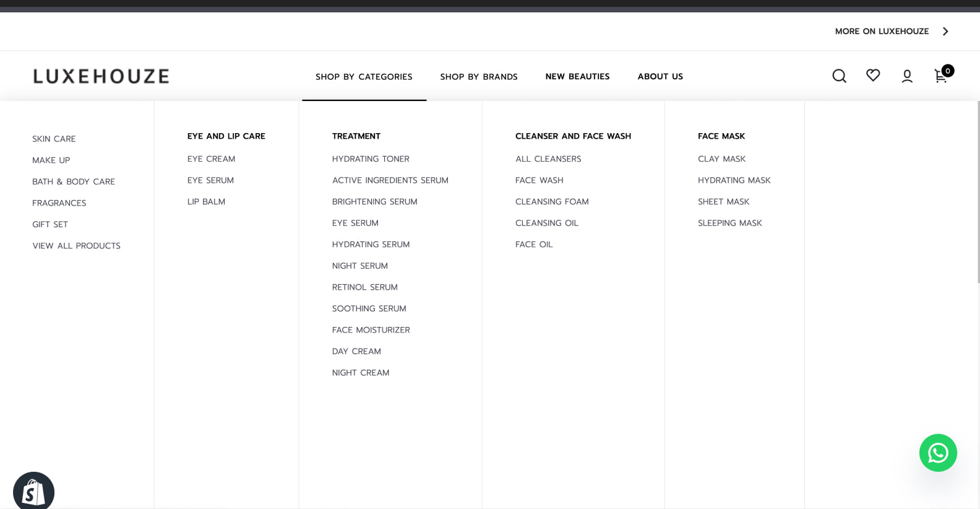Browse Cleansing Oil
Image resolution: width=980 pixels, height=509 pixels.
click(547, 223)
